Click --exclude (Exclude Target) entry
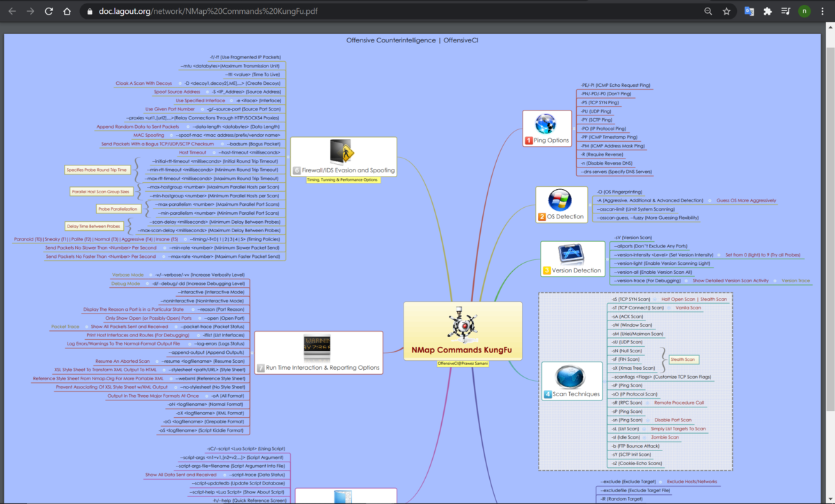Screen dimensions: 835x504 tap(628, 481)
